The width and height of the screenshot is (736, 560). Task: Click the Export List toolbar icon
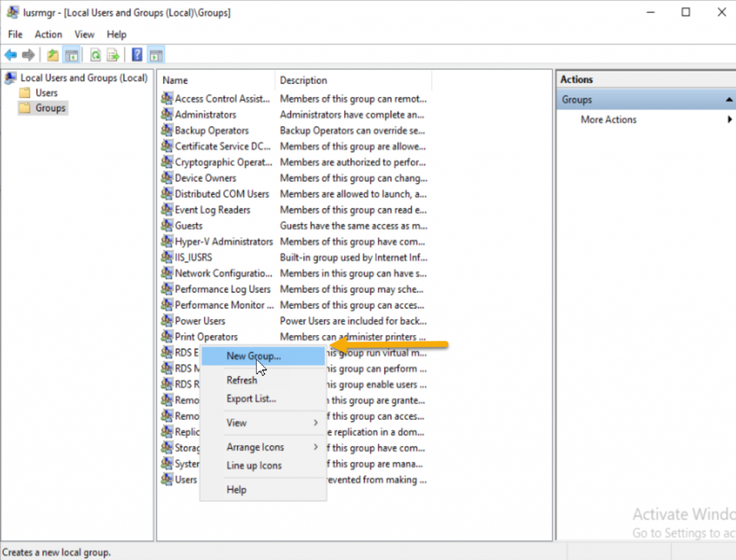[114, 55]
